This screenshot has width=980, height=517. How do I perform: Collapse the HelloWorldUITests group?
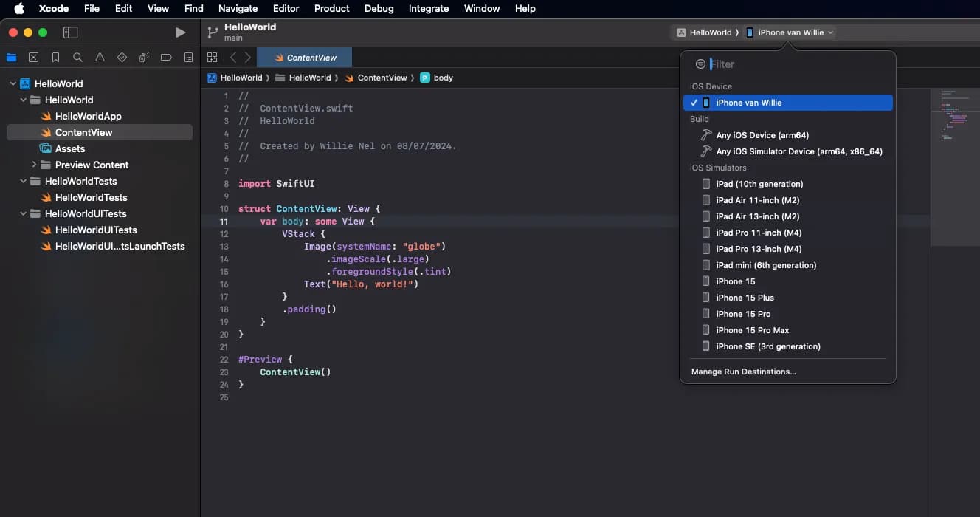24,213
